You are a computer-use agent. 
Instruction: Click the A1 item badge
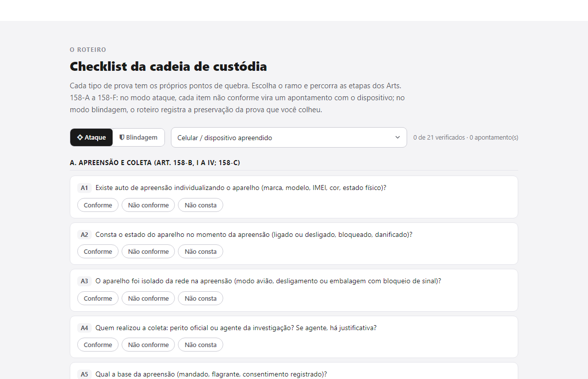click(x=84, y=188)
